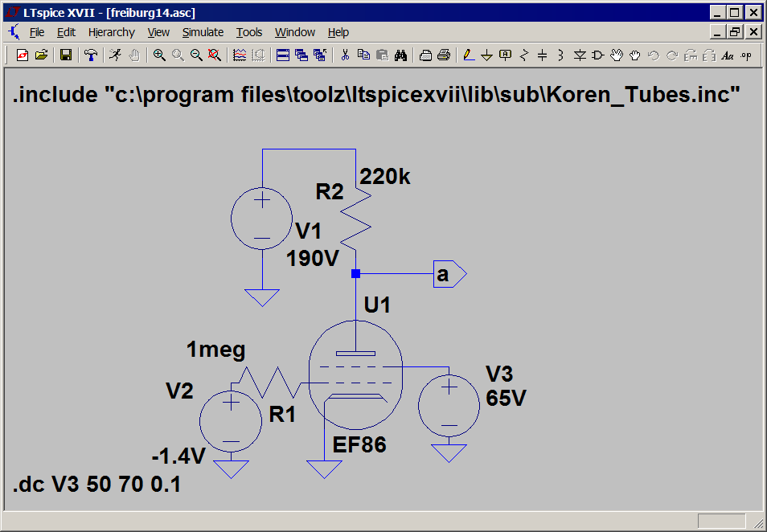Click the 190V source value
This screenshot has height=532, width=767.
coord(312,258)
